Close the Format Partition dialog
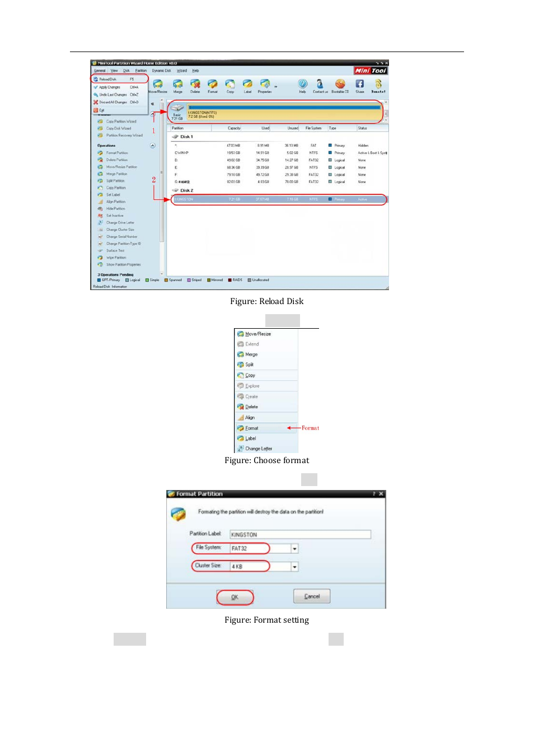The height and width of the screenshot is (756, 534). (381, 494)
